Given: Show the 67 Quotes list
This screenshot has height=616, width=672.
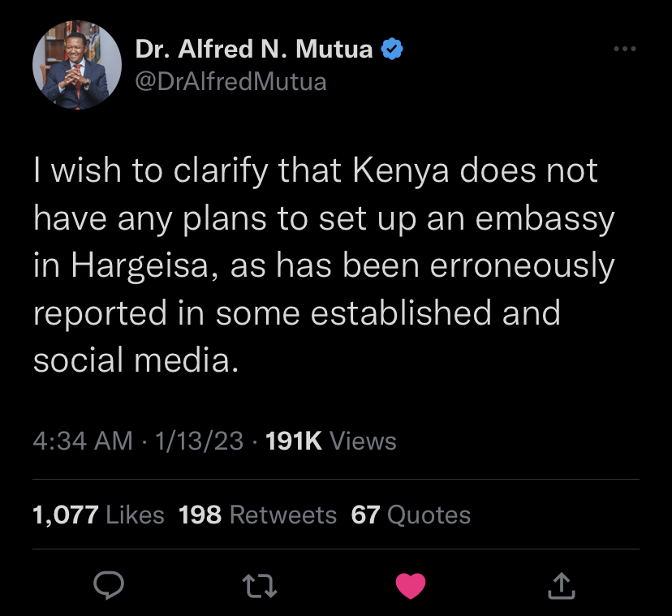Looking at the screenshot, I should point(411,515).
